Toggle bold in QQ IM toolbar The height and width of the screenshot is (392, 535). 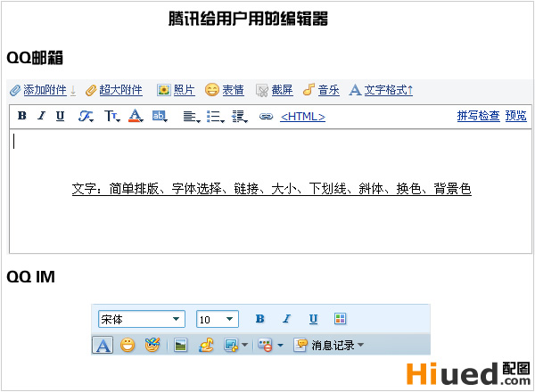click(260, 319)
